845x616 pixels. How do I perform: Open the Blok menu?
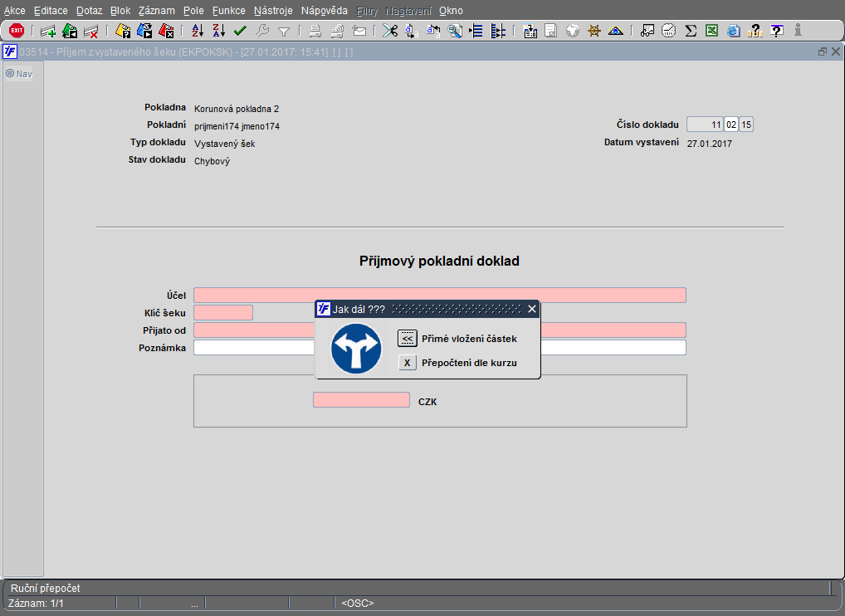120,11
